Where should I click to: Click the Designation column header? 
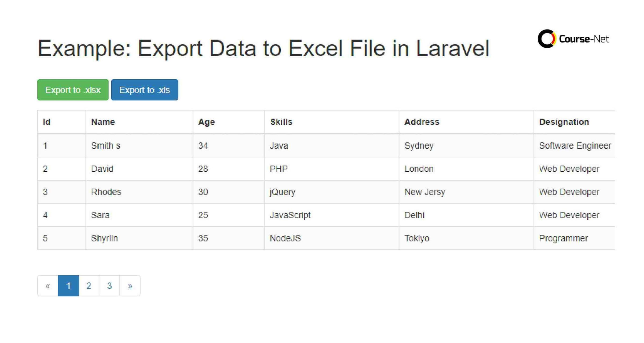click(563, 121)
